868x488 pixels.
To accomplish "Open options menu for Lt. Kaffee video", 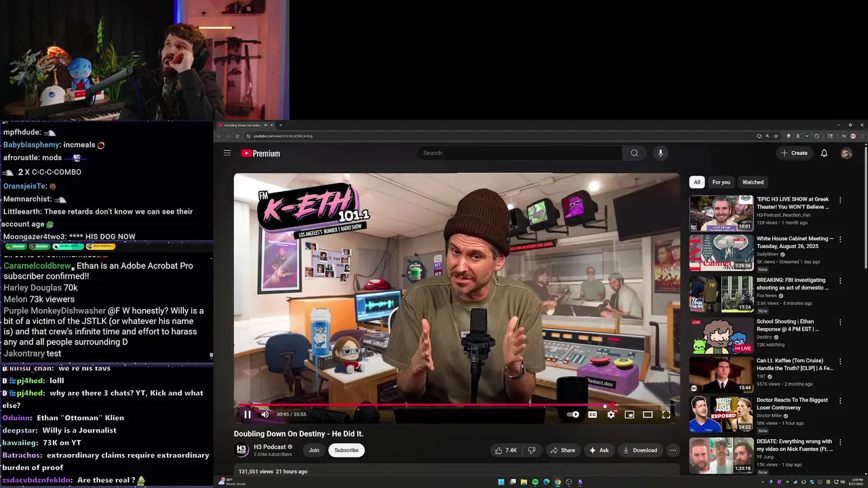I will pos(840,361).
